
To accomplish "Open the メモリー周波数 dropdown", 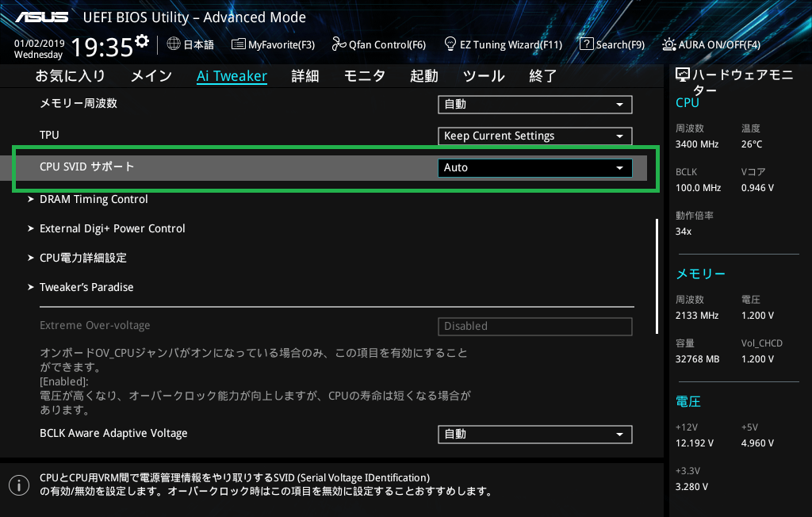I will pyautogui.click(x=535, y=104).
